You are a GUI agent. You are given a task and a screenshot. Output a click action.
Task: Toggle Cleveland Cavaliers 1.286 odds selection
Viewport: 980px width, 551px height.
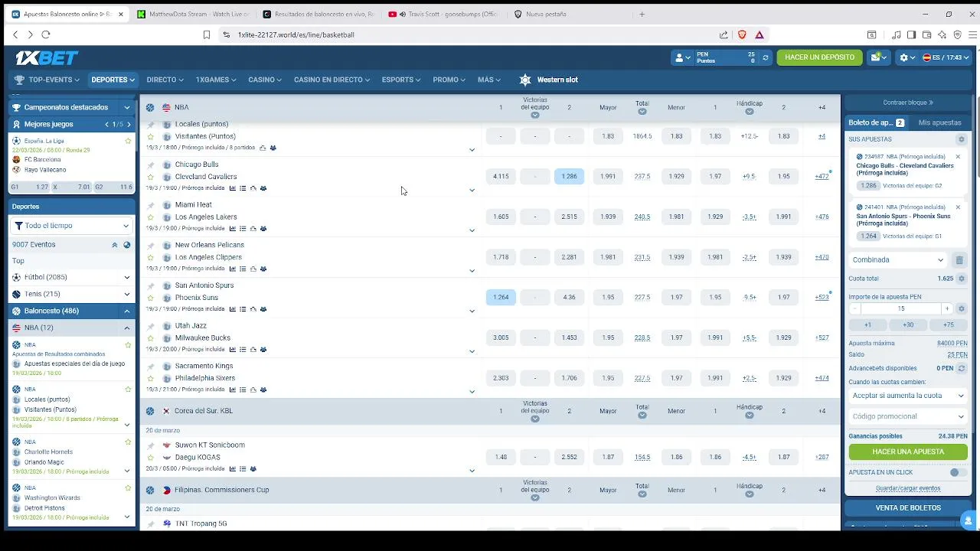point(569,177)
